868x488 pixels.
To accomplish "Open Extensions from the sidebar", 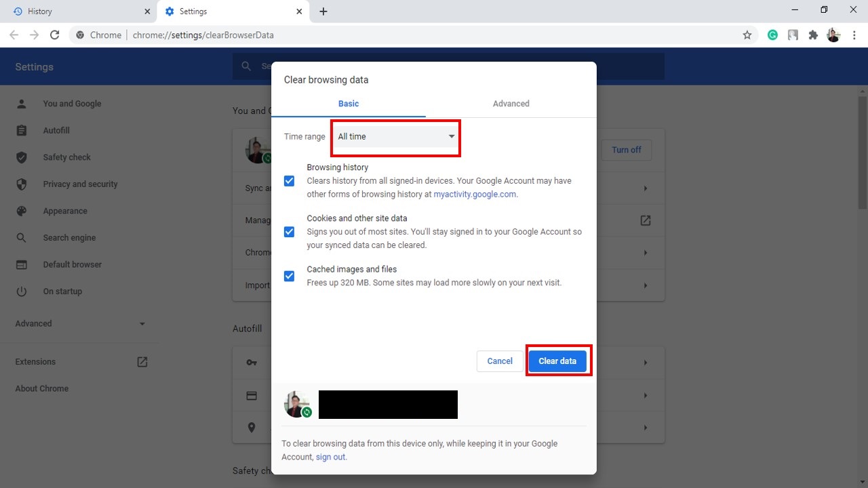I will [35, 362].
